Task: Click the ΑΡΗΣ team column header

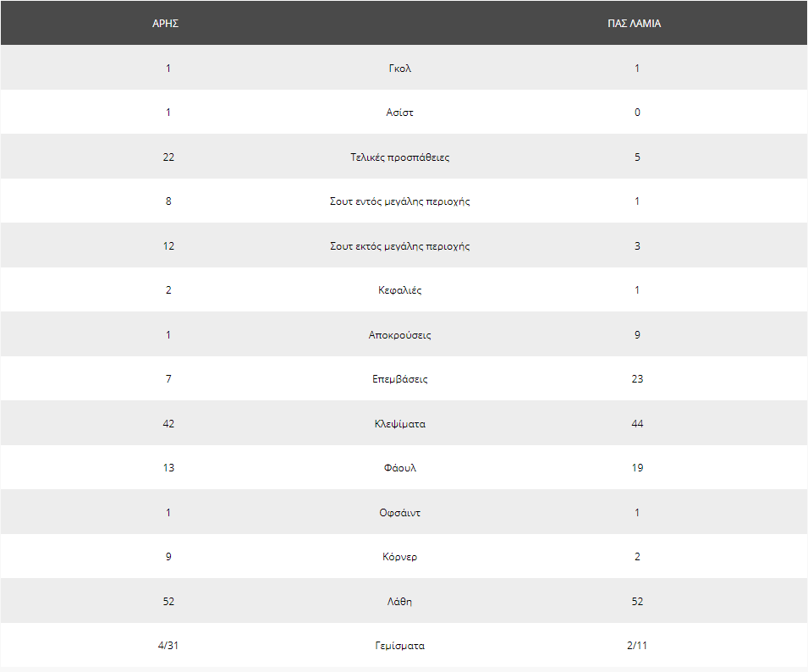Action: coord(166,23)
